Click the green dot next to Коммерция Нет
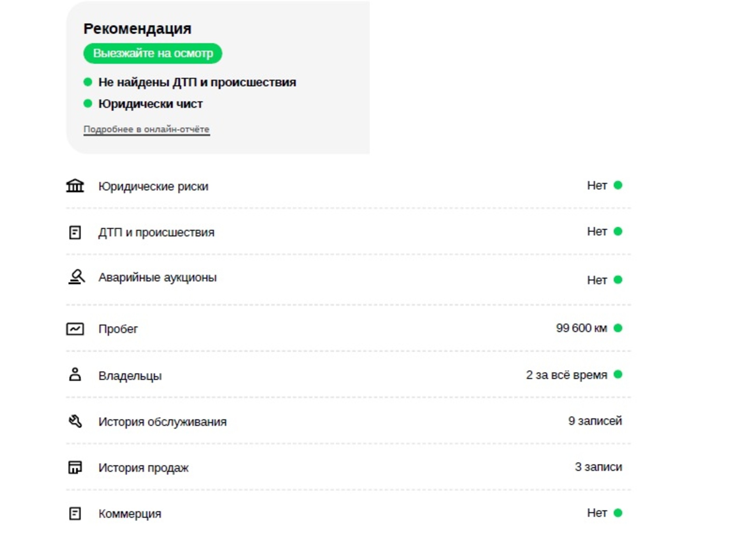The width and height of the screenshot is (747, 560). click(x=618, y=513)
